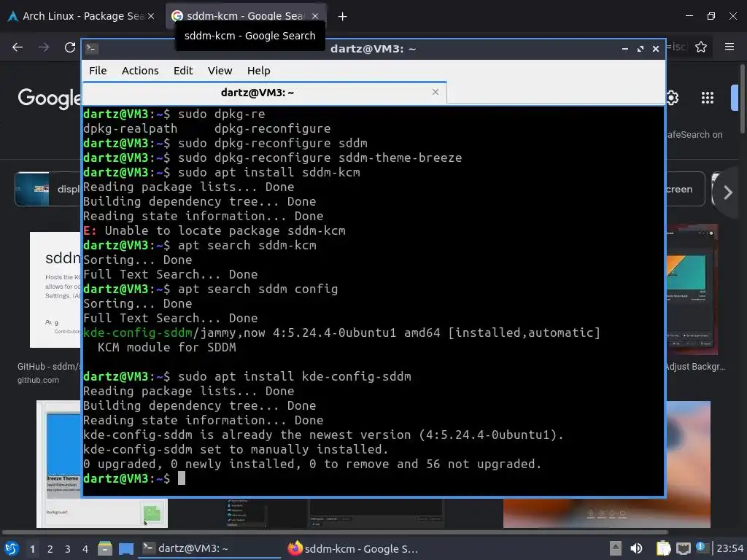The image size is (747, 560).
Task: Open the Google apps grid
Action: [708, 98]
